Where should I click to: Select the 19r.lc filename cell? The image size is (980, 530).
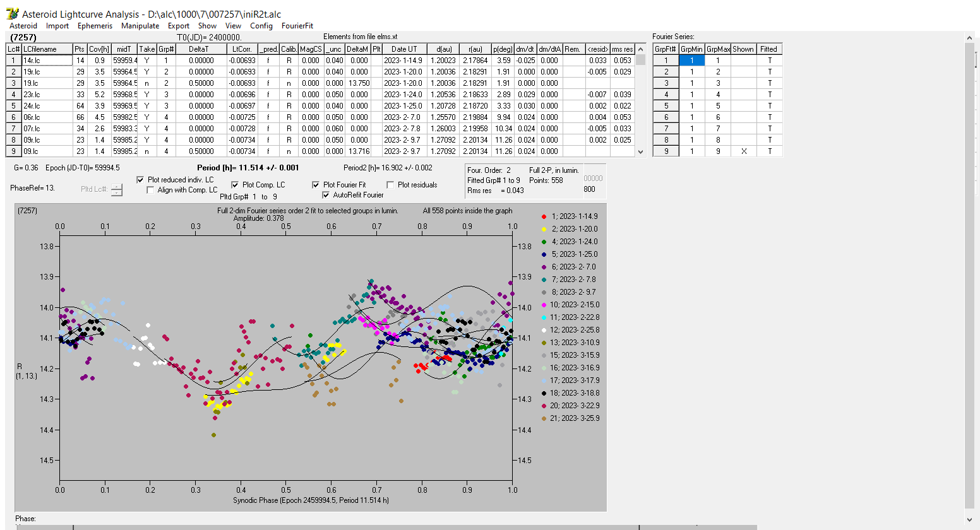coord(47,72)
